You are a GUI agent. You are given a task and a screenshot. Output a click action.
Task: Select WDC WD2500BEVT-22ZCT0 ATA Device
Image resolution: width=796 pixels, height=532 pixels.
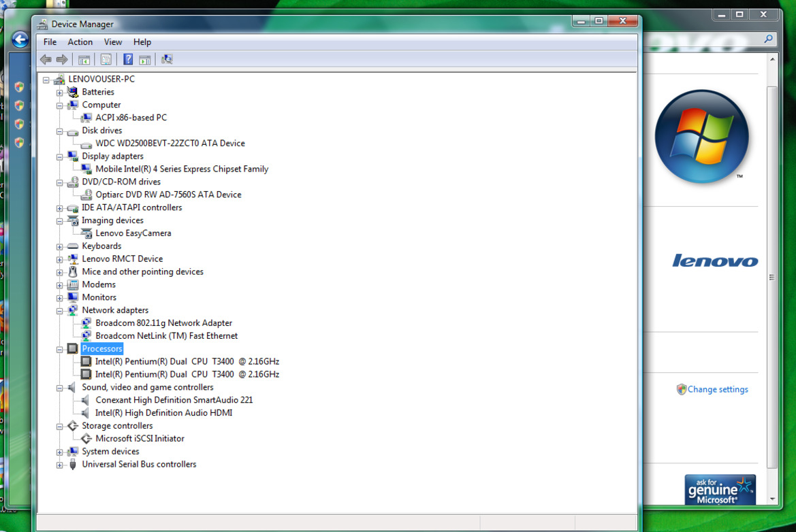pyautogui.click(x=170, y=144)
